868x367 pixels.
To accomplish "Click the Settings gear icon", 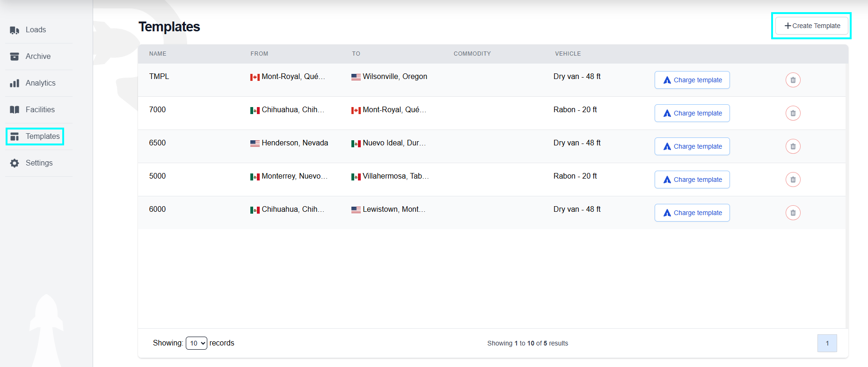I will click(15, 163).
